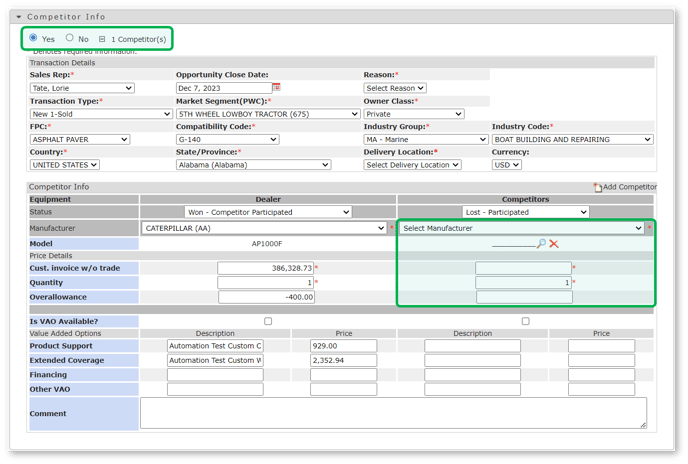Check Competitors Is VAO Available checkbox
Image resolution: width=688 pixels, height=464 pixels.
tap(525, 321)
